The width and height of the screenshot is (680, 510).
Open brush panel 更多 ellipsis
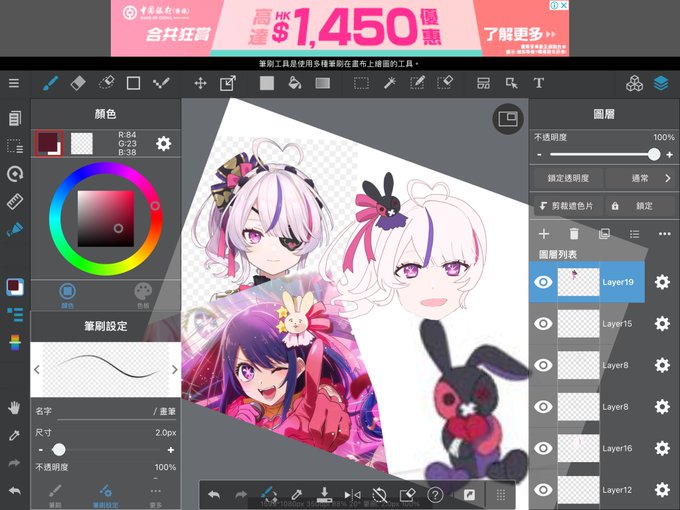[x=156, y=496]
